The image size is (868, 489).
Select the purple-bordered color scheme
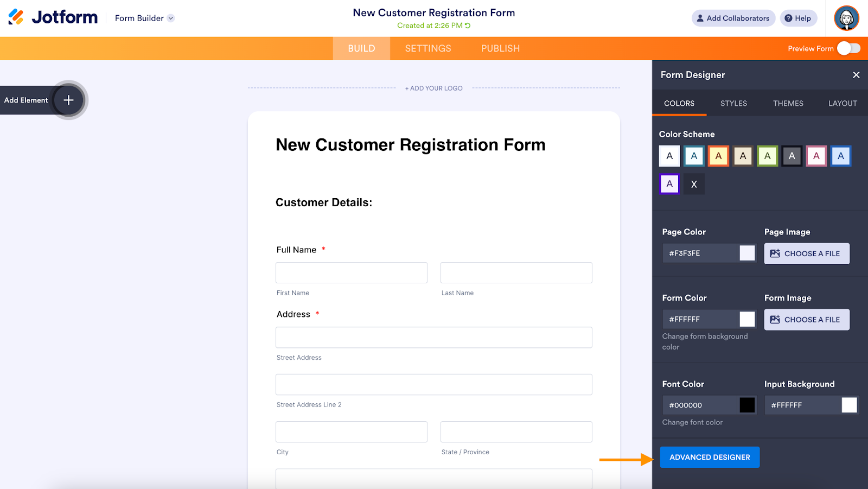coord(669,184)
